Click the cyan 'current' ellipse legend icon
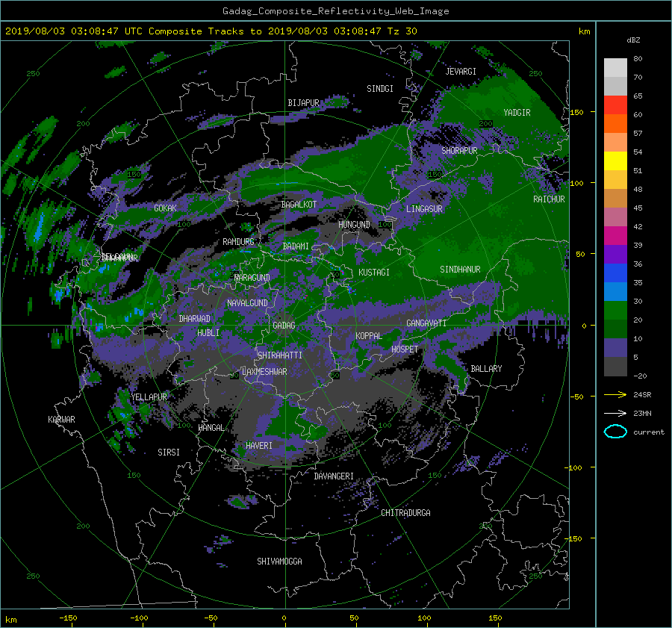The image size is (672, 628). (615, 432)
